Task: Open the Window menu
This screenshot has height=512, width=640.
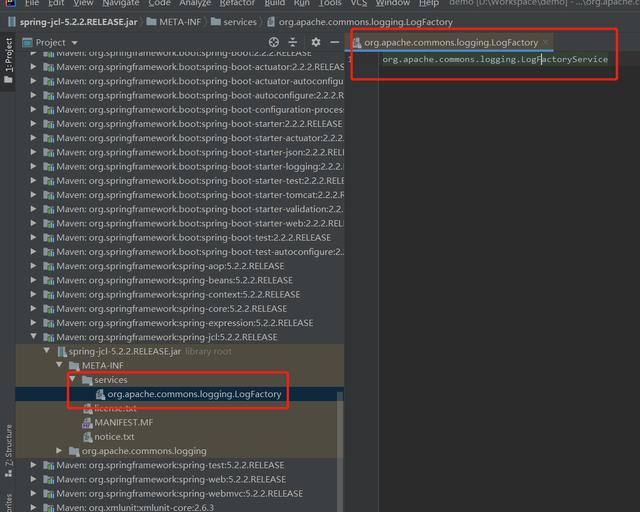Action: pos(393,3)
